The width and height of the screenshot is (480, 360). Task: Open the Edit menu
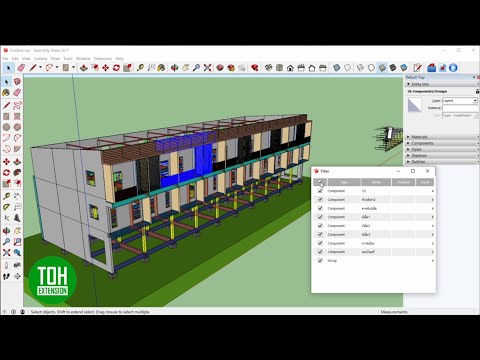click(15, 59)
